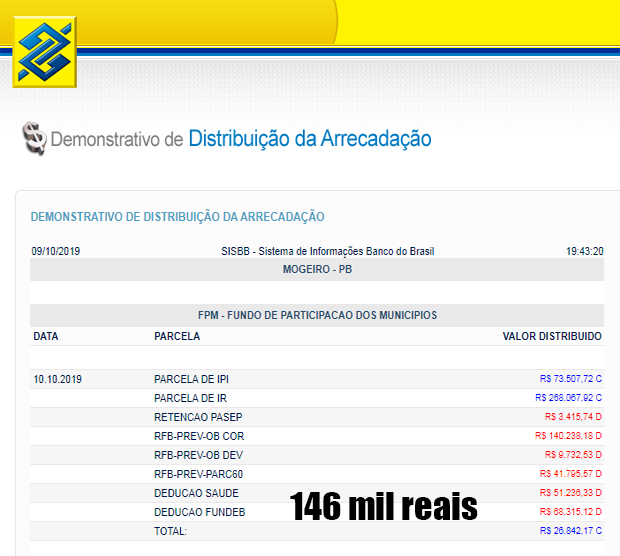620x556 pixels.
Task: Click the page title 'Demonstrativo de Distribuição da Arrecadação'
Action: 241,139
